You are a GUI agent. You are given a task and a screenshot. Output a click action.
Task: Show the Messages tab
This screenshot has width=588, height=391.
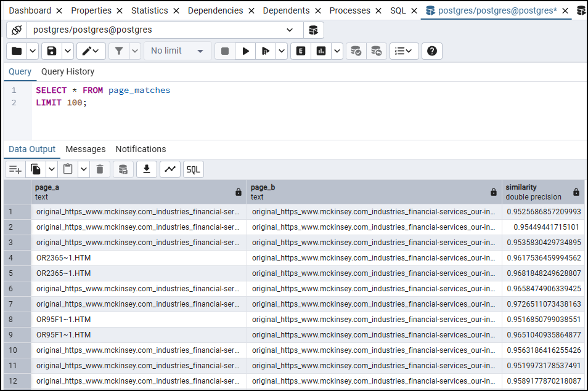86,149
